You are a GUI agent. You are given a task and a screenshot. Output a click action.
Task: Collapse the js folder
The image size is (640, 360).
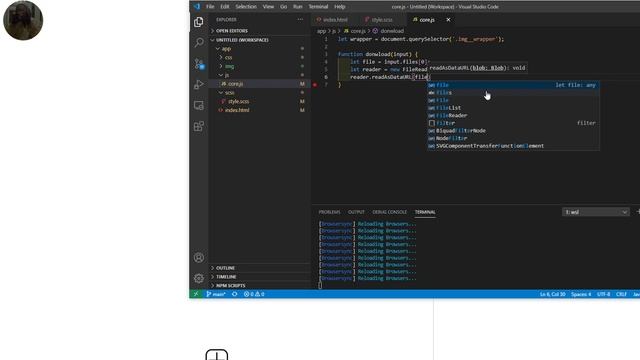(260, 75)
